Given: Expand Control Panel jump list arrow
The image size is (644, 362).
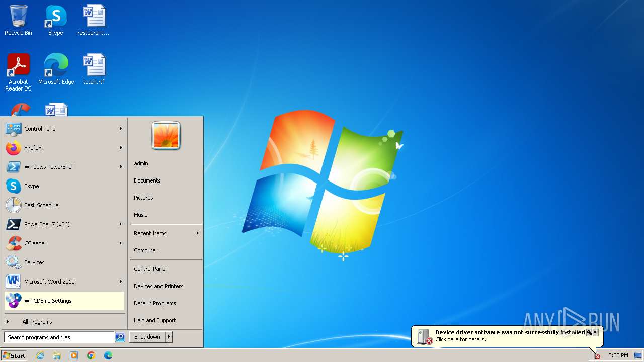Looking at the screenshot, I should click(x=121, y=129).
